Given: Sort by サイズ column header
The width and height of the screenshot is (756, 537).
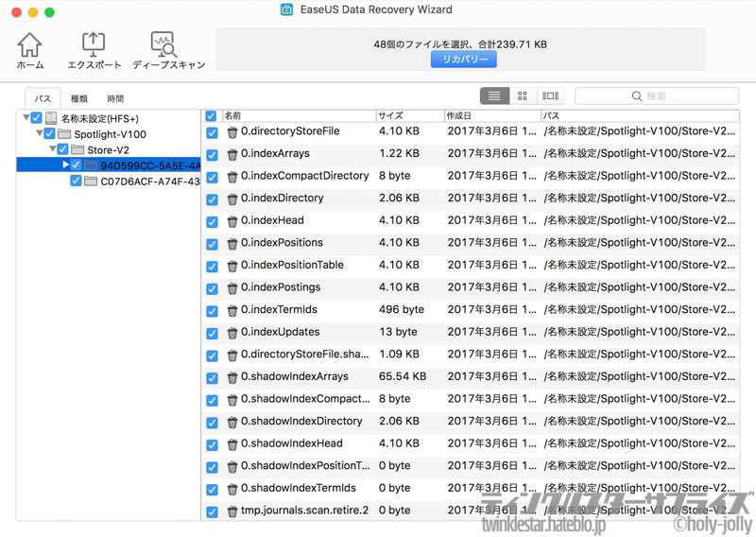Looking at the screenshot, I should coord(410,115).
